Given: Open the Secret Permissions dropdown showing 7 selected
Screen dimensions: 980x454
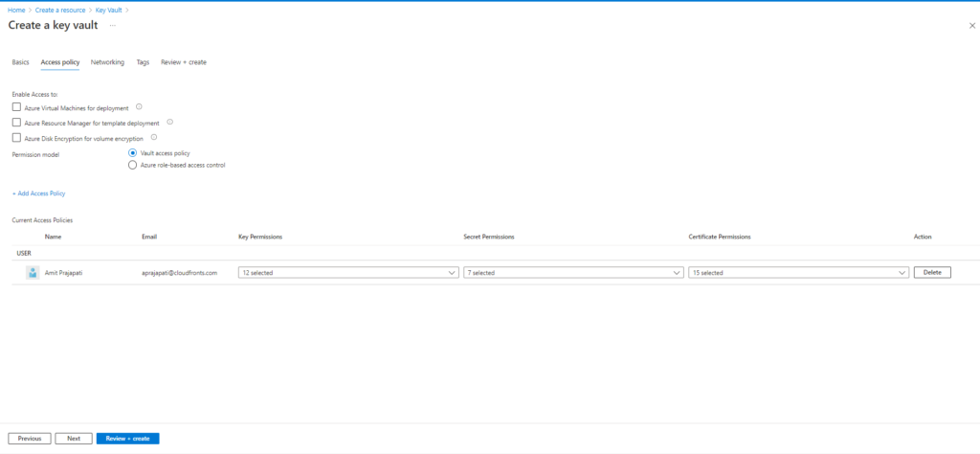Looking at the screenshot, I should pyautogui.click(x=573, y=273).
